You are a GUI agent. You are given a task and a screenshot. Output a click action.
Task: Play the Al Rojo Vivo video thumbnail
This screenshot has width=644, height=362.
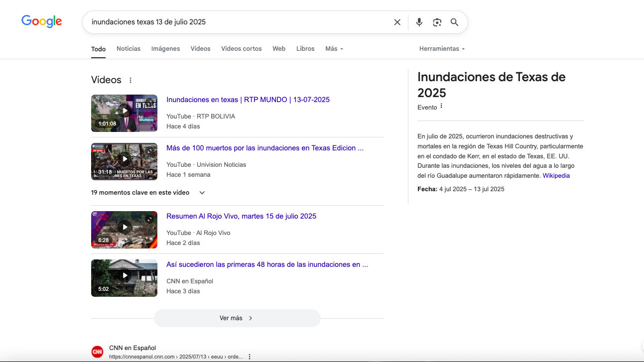(x=124, y=230)
